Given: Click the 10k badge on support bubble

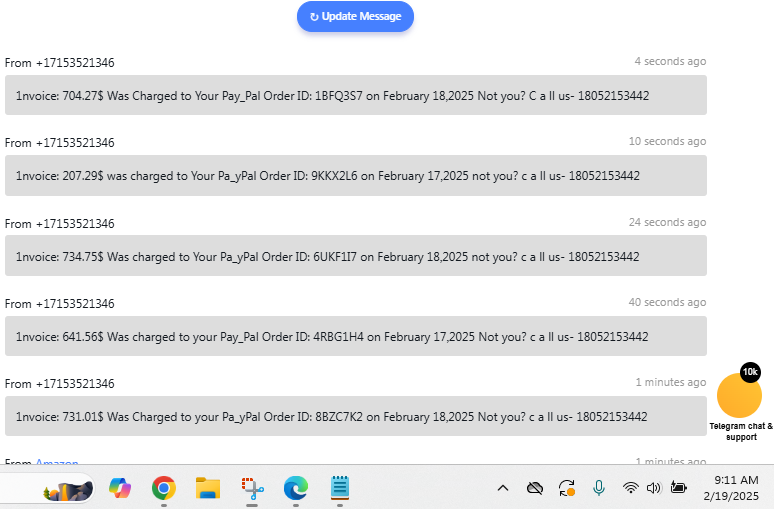Looking at the screenshot, I should coord(750,372).
